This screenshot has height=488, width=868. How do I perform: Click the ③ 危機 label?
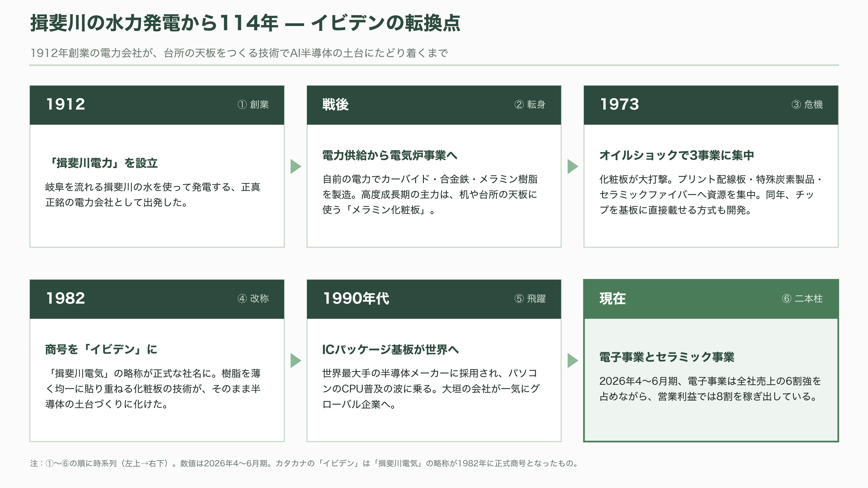807,105
